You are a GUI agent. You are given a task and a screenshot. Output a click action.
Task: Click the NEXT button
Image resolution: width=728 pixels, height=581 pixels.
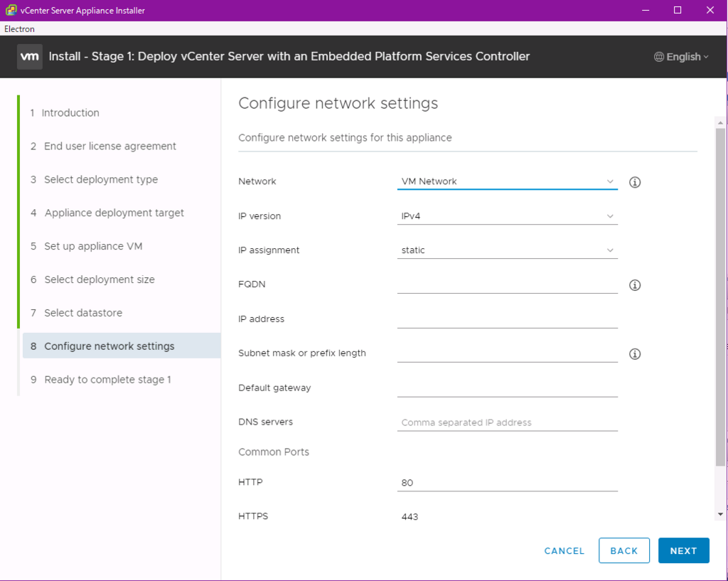point(683,550)
